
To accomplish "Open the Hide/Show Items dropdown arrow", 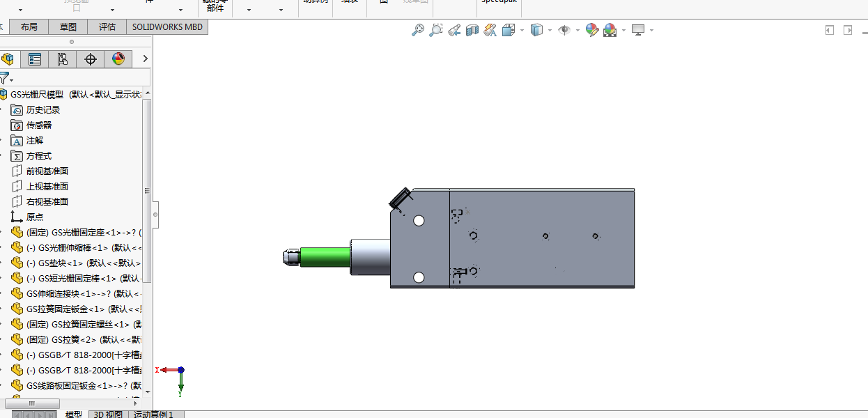I will coord(578,31).
